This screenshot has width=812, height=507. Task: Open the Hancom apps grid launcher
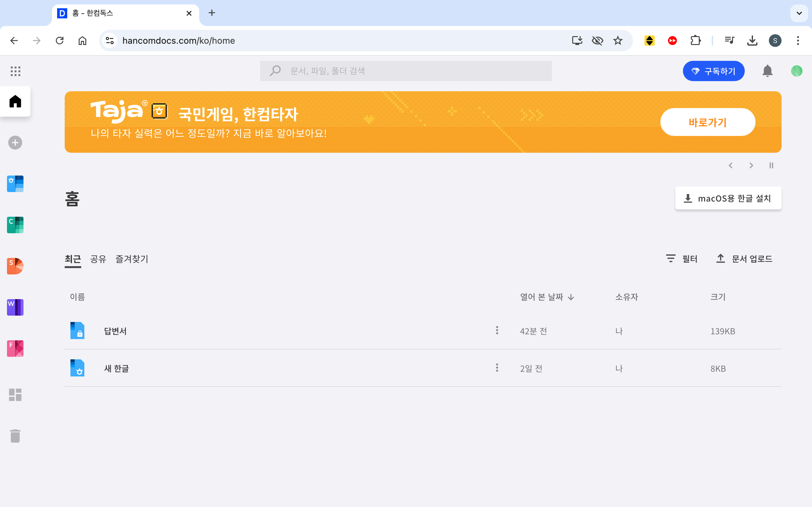(x=16, y=71)
